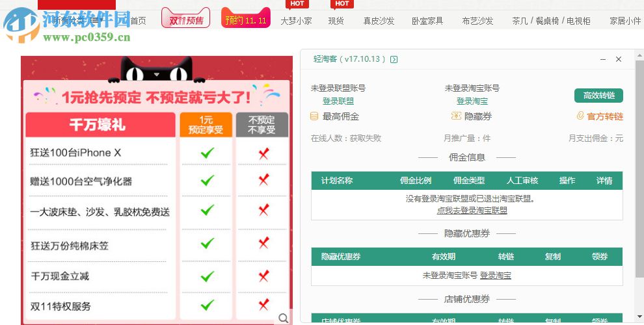Click the 月推广量 status text
Screen dimensions: 644x325
[467, 138]
